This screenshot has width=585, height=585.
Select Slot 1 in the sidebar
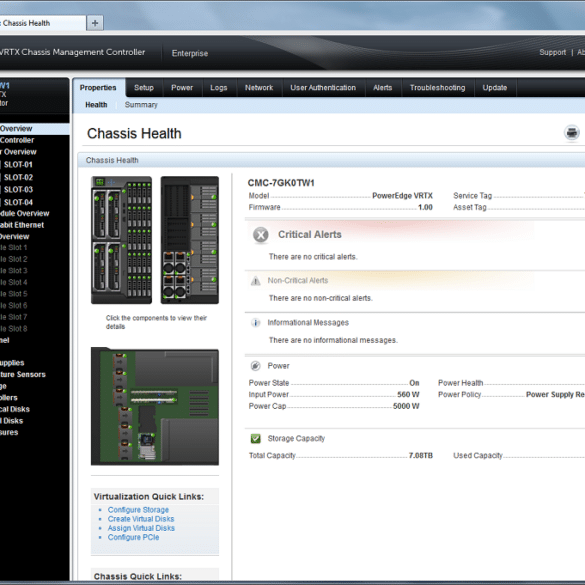pos(13,247)
